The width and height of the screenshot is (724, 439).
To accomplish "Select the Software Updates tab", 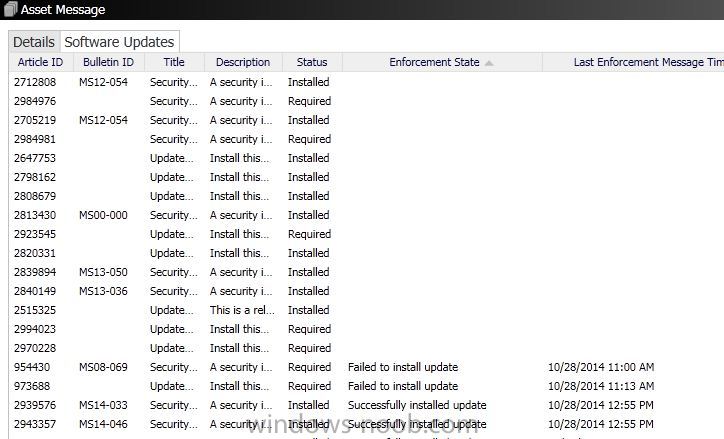I will click(x=119, y=42).
